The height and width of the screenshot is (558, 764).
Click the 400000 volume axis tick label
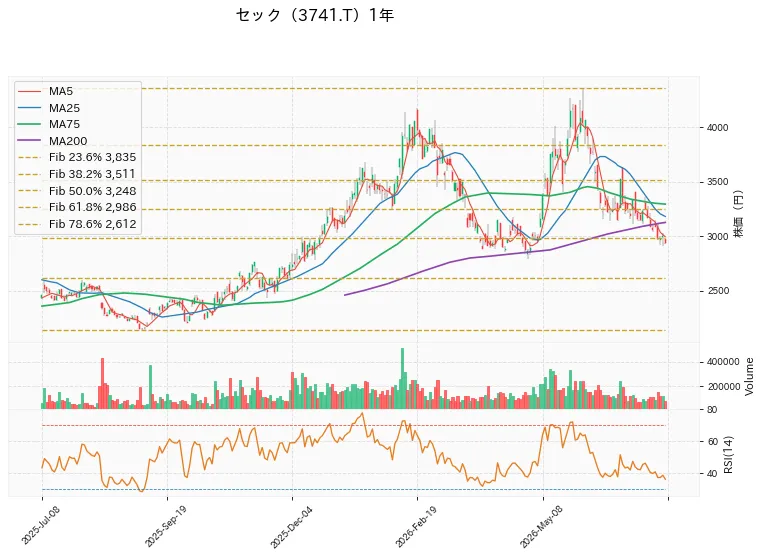(x=723, y=362)
